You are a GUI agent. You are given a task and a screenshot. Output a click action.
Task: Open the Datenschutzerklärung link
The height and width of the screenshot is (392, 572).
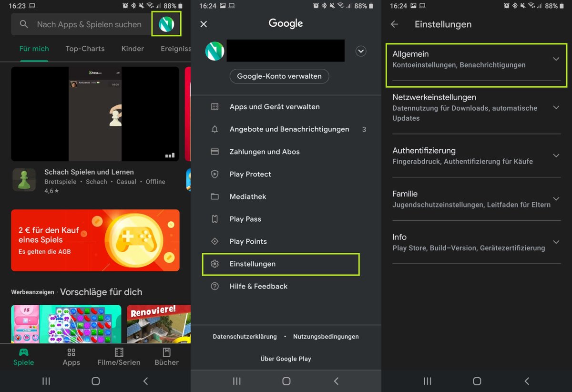(x=245, y=337)
